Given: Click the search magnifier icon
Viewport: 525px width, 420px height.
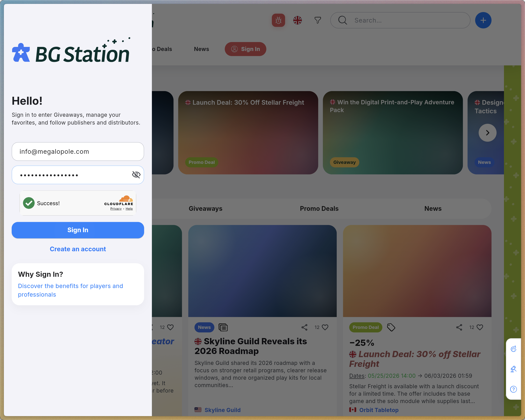Looking at the screenshot, I should (x=342, y=20).
